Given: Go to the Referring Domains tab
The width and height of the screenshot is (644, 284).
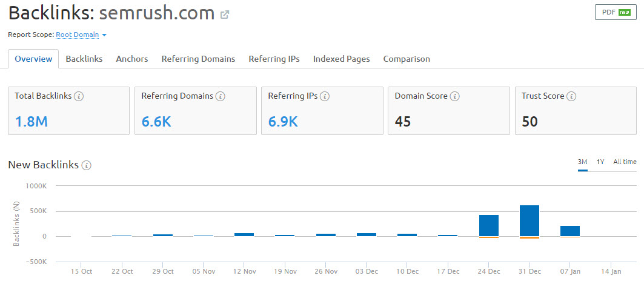Looking at the screenshot, I should point(198,59).
